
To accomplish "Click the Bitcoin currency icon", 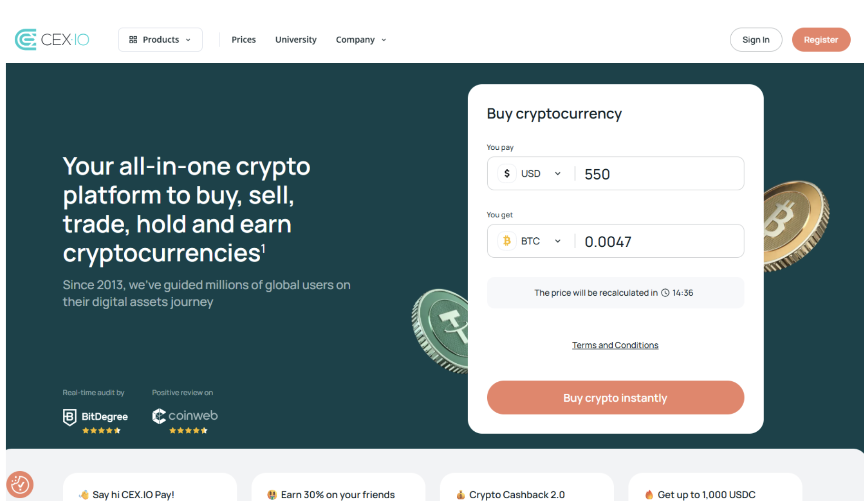I will (507, 241).
